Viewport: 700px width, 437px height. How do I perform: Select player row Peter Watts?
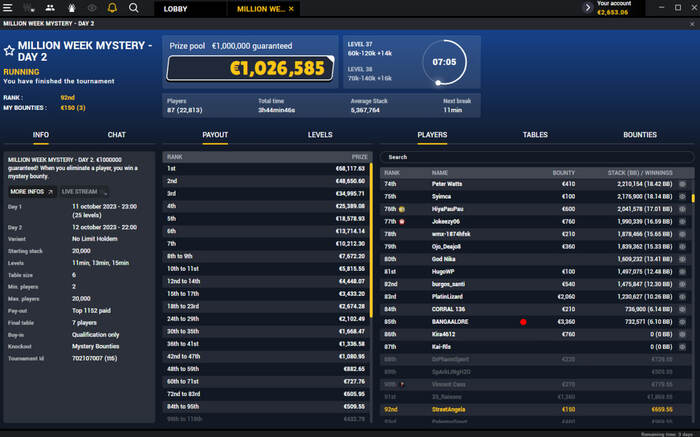(x=537, y=184)
